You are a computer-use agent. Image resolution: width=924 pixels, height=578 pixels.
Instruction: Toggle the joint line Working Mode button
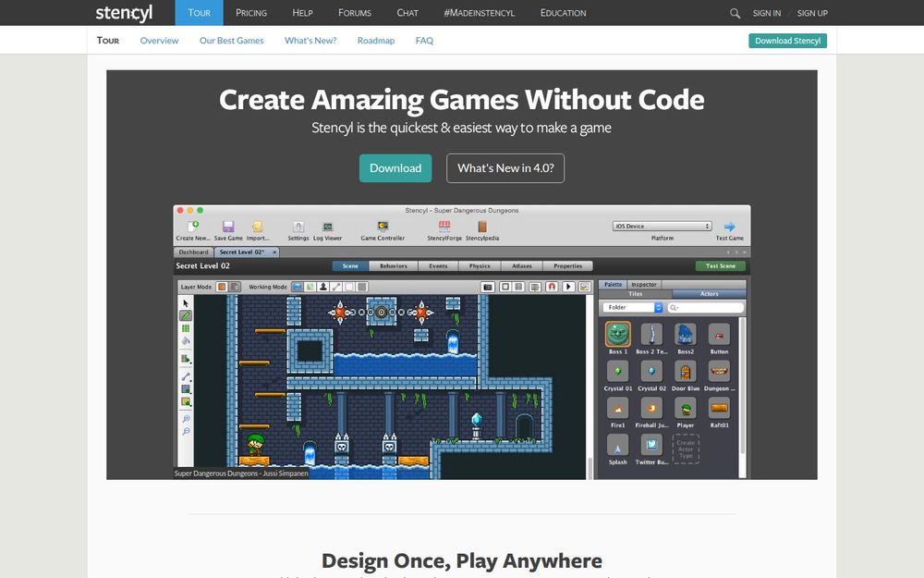[x=336, y=287]
